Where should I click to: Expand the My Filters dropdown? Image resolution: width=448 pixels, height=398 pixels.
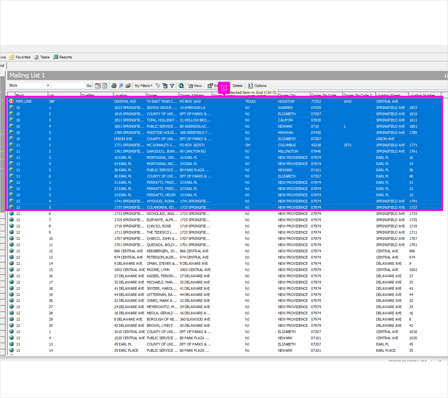(143, 86)
